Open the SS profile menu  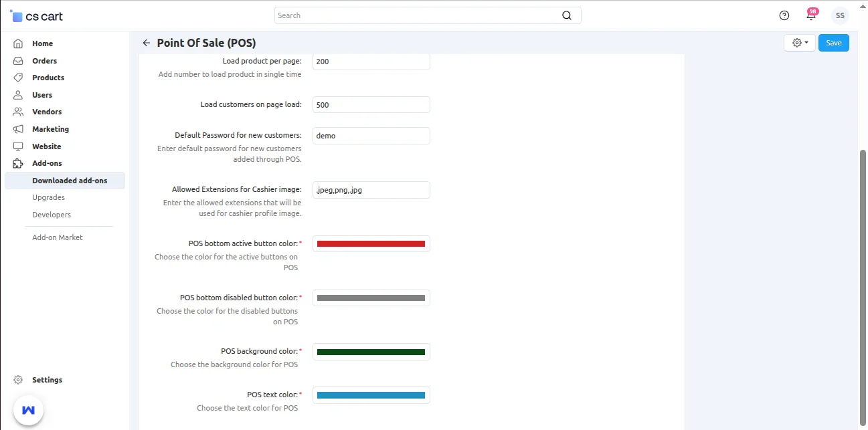click(840, 15)
